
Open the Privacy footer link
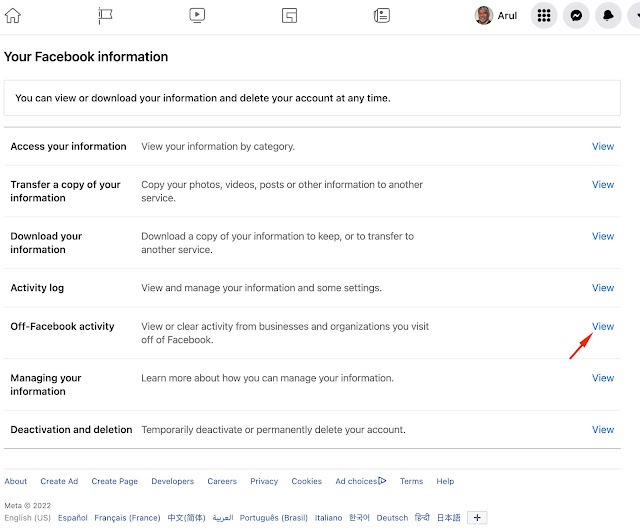click(x=264, y=481)
